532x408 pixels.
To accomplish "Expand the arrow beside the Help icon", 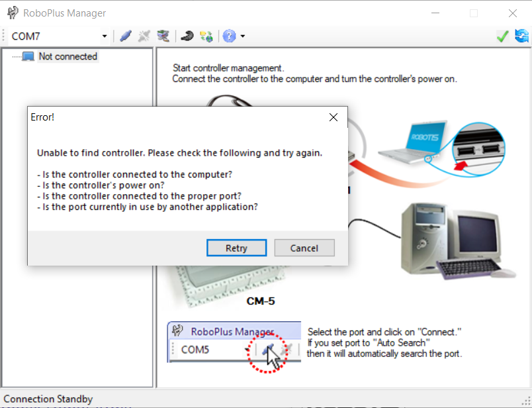I will click(243, 36).
